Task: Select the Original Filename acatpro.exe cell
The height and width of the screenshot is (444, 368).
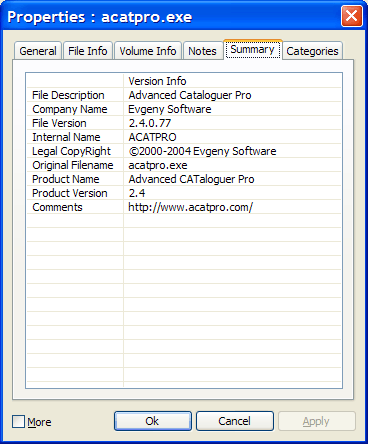Action: coord(232,165)
